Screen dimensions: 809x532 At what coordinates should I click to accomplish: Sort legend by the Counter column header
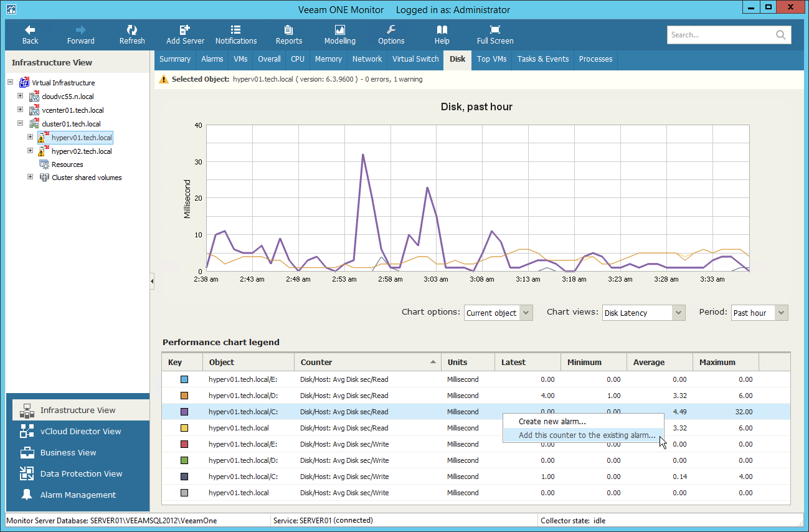point(367,362)
